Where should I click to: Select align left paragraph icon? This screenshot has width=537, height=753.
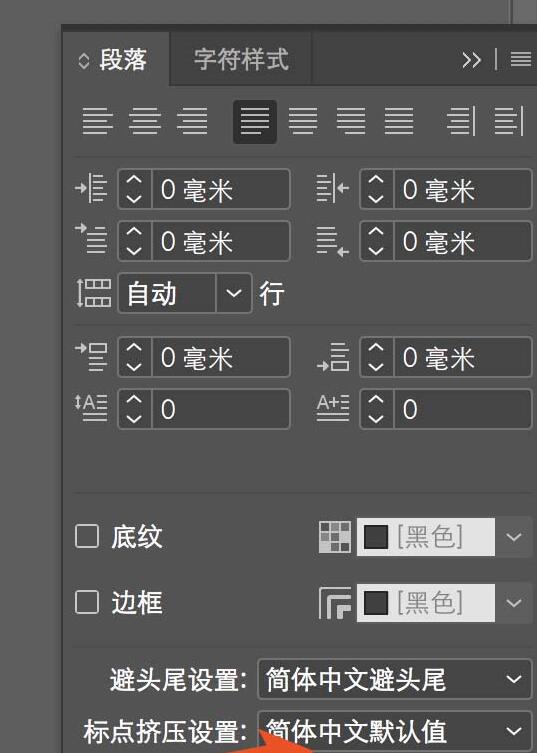tap(98, 121)
